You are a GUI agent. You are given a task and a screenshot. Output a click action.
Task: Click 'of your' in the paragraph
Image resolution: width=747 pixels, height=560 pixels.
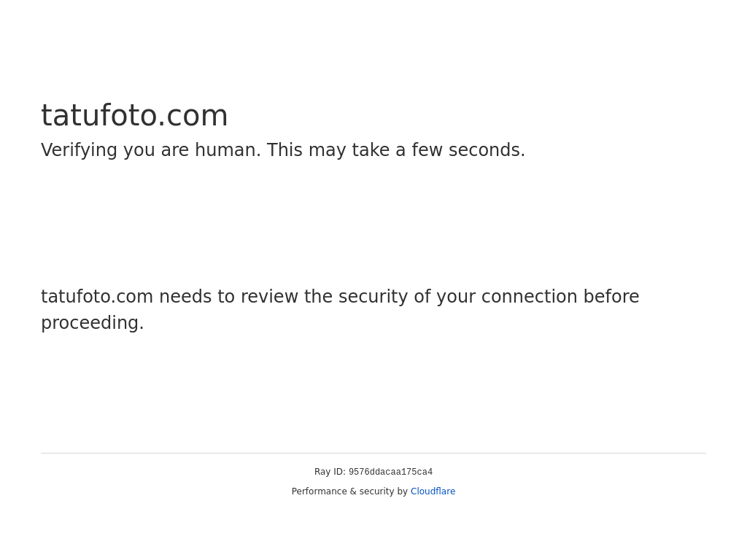click(x=444, y=297)
